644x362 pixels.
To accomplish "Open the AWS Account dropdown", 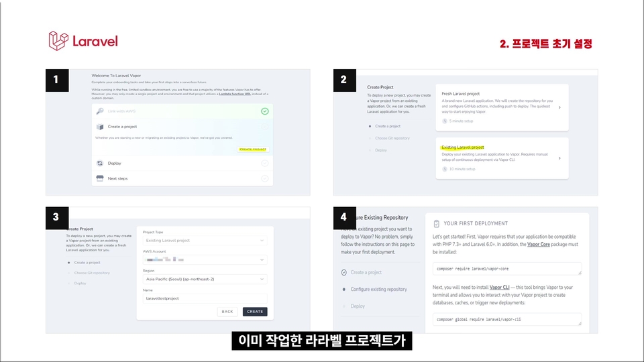I will [x=205, y=260].
